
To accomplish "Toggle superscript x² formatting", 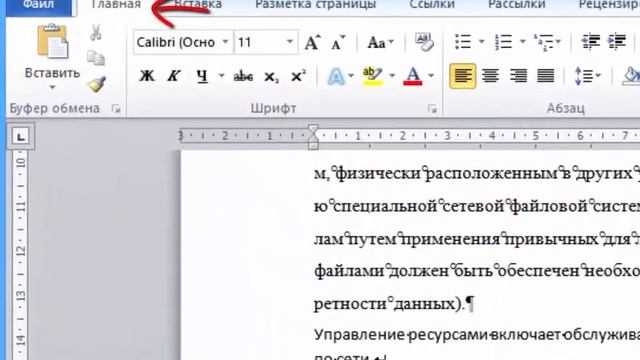I will [298, 76].
